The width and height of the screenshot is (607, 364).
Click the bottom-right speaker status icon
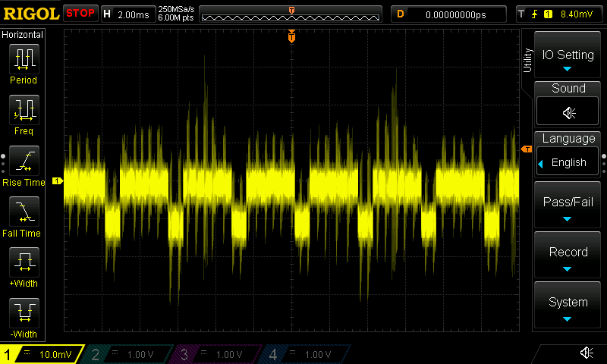[587, 353]
